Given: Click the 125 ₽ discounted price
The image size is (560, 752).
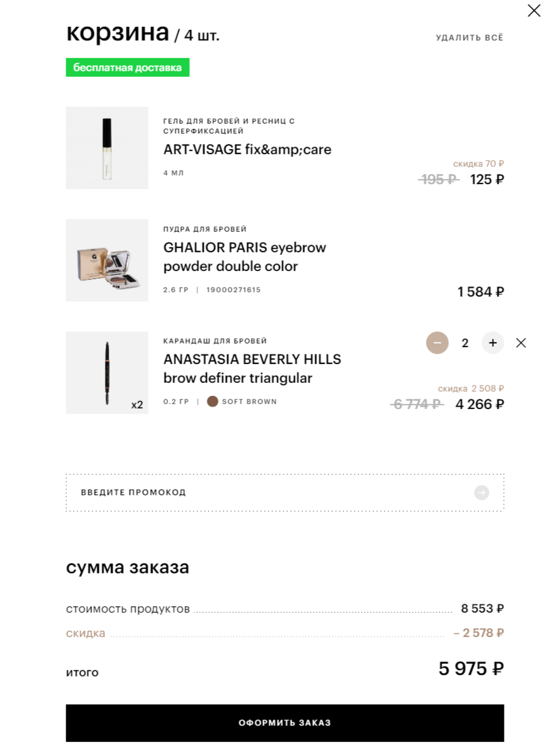Looking at the screenshot, I should tap(487, 180).
